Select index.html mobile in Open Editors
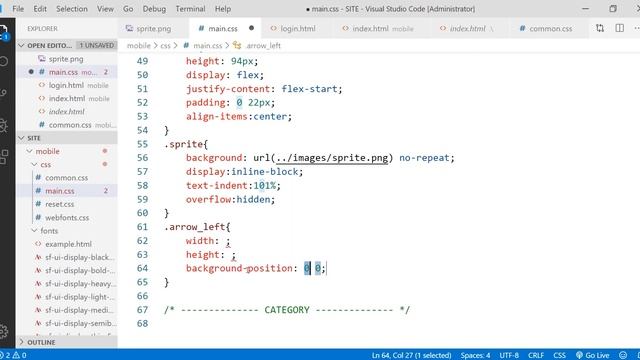 (x=67, y=98)
